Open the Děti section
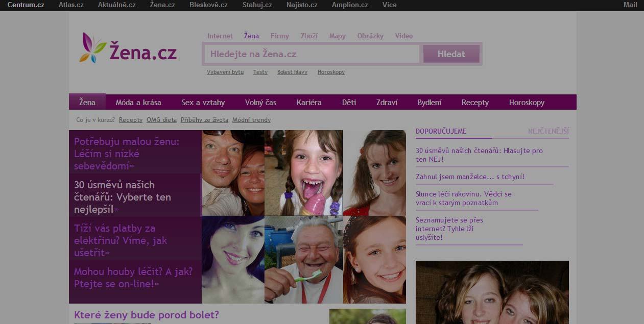The width and height of the screenshot is (644, 324). click(349, 103)
